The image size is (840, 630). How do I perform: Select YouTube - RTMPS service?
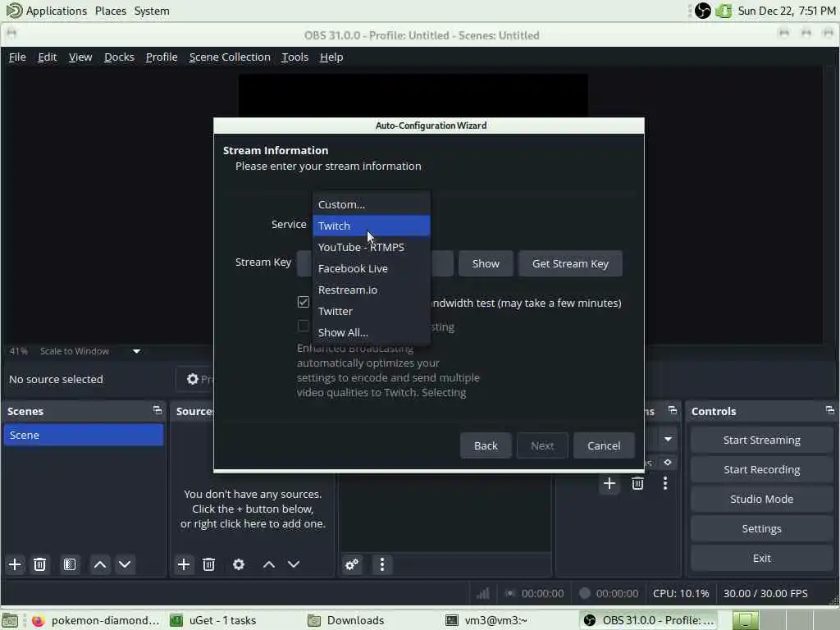coord(372,247)
